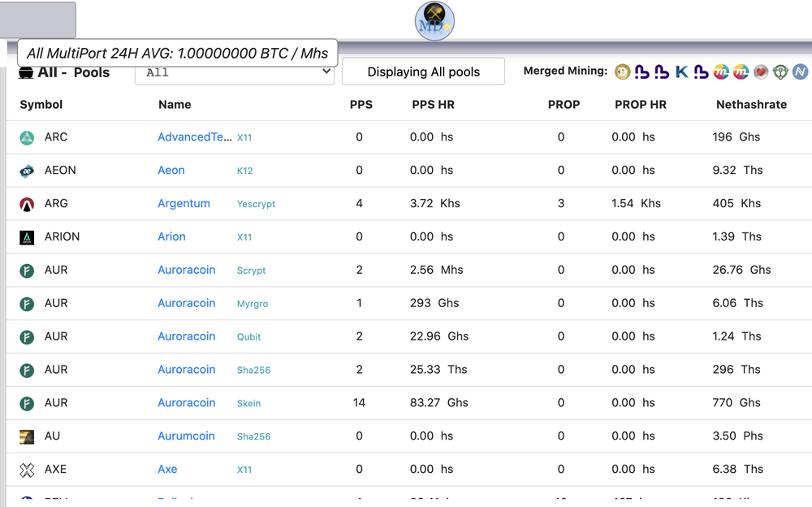The height and width of the screenshot is (507, 812).
Task: Click the AEON coin icon
Action: coord(27,171)
